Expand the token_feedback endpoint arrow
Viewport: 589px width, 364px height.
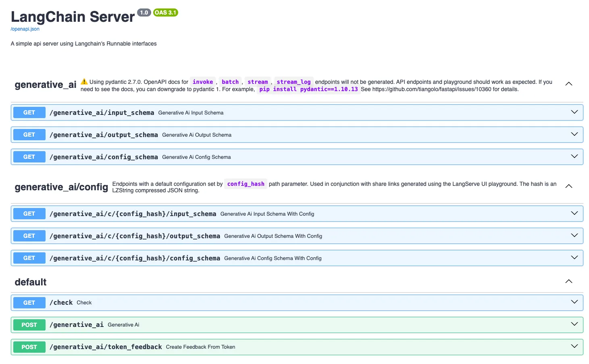point(574,346)
